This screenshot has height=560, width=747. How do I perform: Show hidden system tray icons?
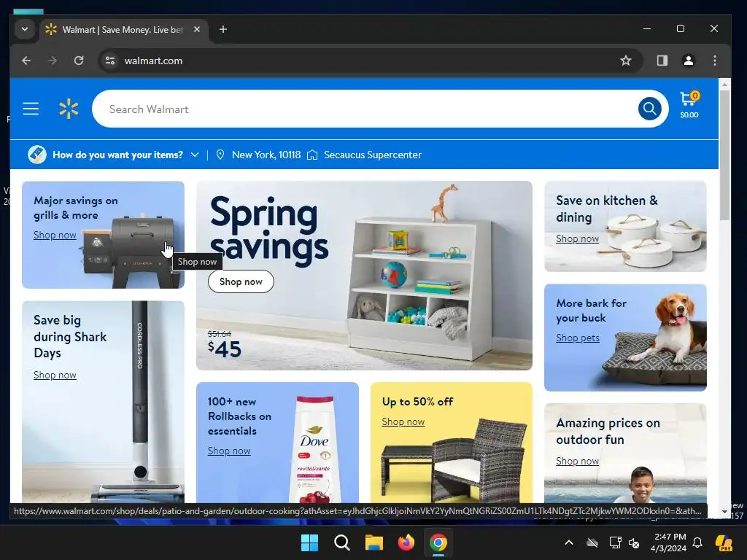point(569,542)
